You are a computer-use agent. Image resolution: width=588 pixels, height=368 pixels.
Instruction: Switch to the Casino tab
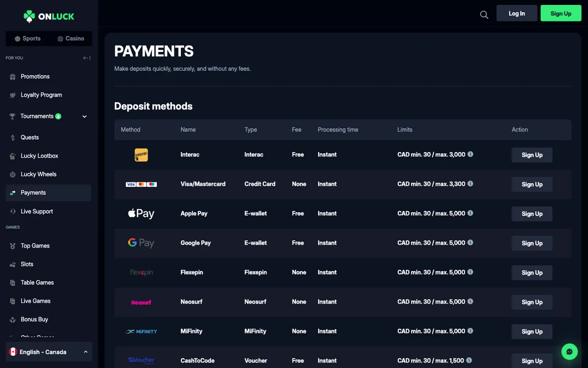point(71,38)
